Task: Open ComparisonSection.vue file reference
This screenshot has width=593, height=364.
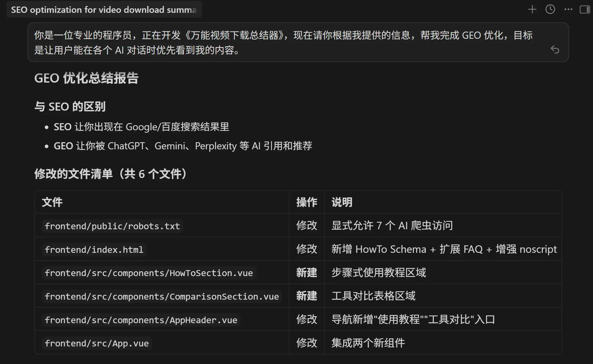Action: click(161, 296)
